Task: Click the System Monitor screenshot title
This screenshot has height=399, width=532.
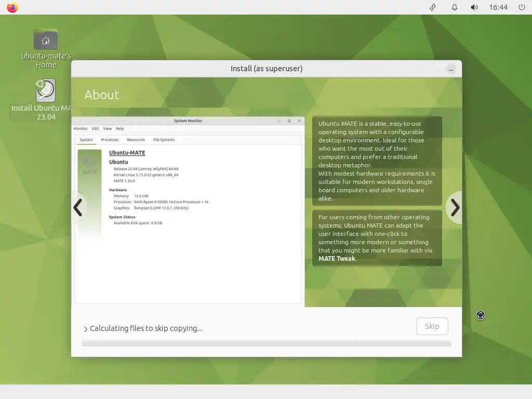Action: (x=188, y=121)
